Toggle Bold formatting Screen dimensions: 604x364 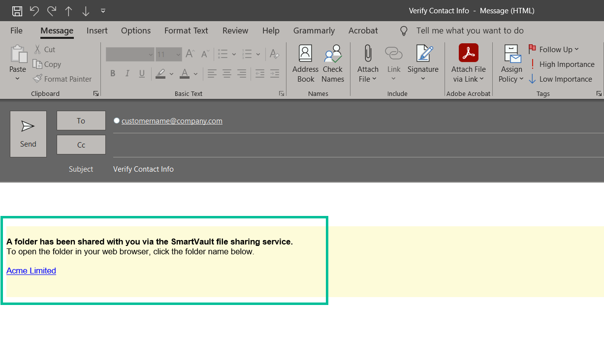[x=113, y=74]
